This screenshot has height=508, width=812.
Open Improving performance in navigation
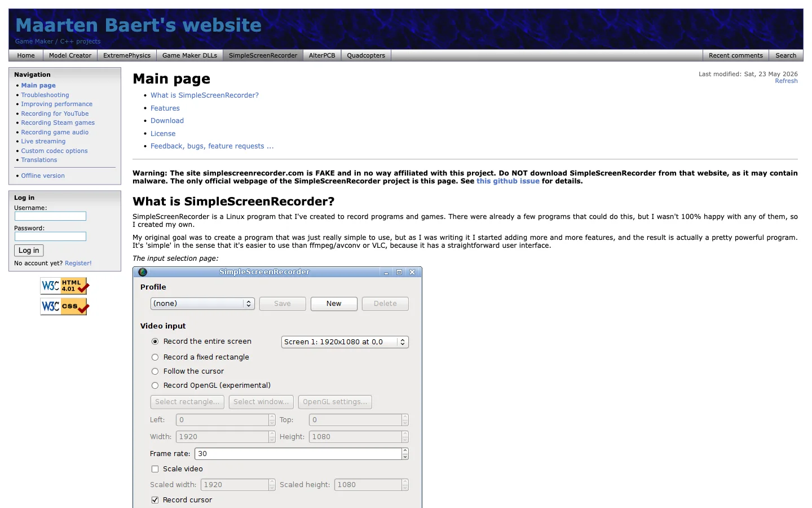coord(57,104)
